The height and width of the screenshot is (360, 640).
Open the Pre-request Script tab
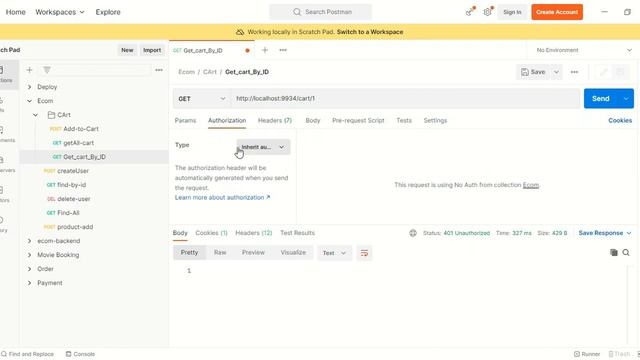358,120
